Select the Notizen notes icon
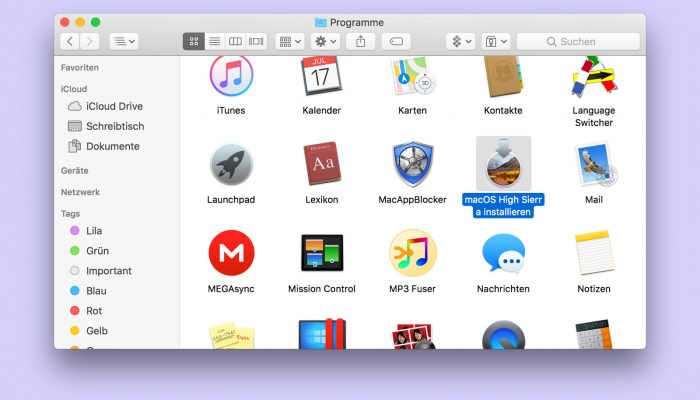The width and height of the screenshot is (700, 400). (x=594, y=253)
